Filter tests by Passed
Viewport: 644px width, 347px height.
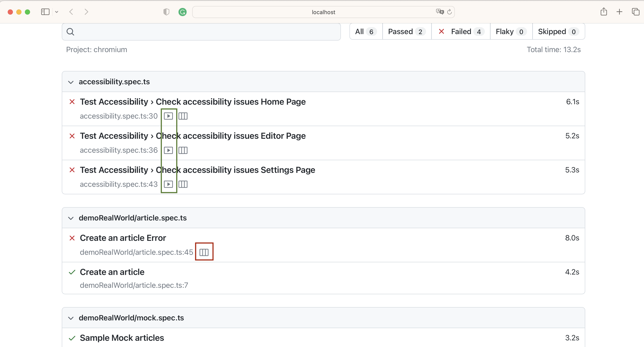pos(406,32)
